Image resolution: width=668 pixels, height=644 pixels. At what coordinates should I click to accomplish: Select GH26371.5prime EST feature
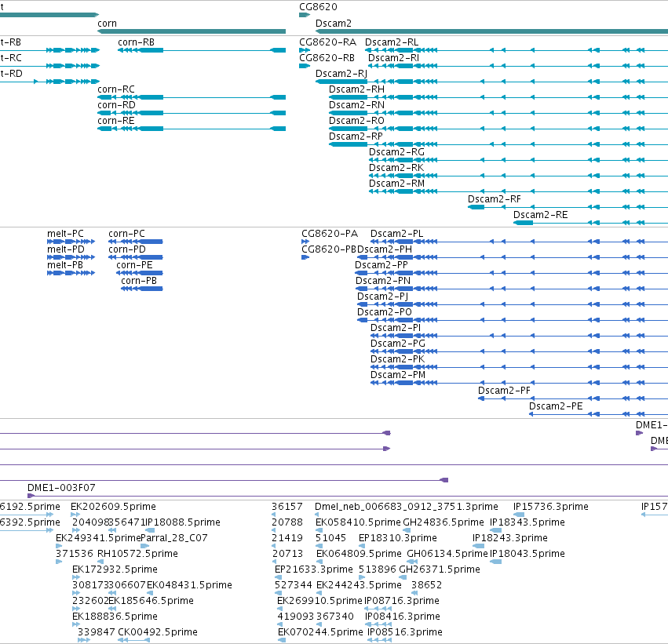click(x=440, y=570)
